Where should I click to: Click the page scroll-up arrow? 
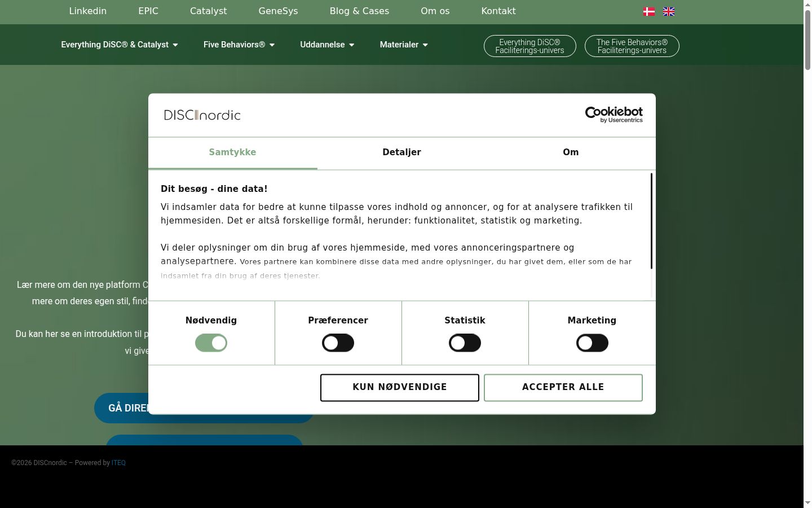pos(807,5)
